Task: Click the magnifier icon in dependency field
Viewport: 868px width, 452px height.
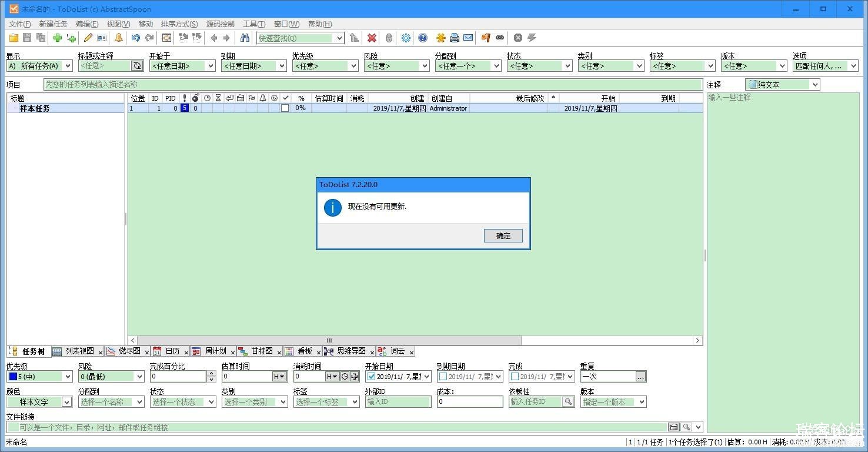Action: (568, 402)
